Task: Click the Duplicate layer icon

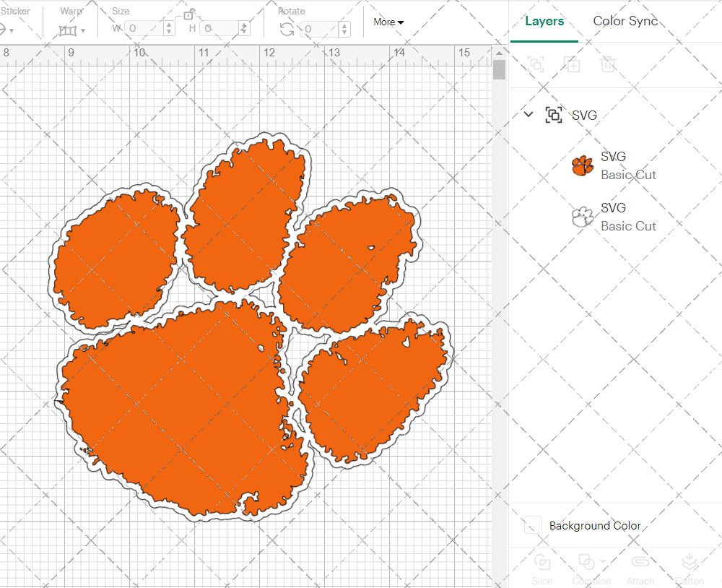Action: click(x=572, y=64)
